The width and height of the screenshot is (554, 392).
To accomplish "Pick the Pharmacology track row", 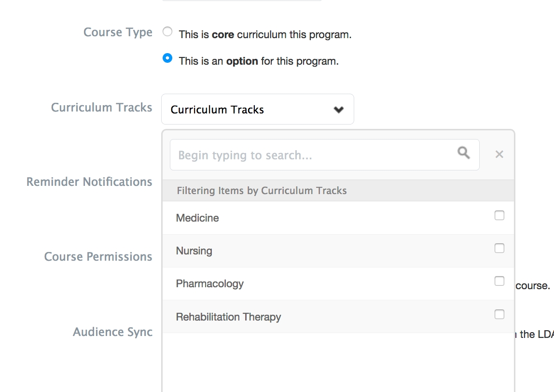I will coord(210,284).
